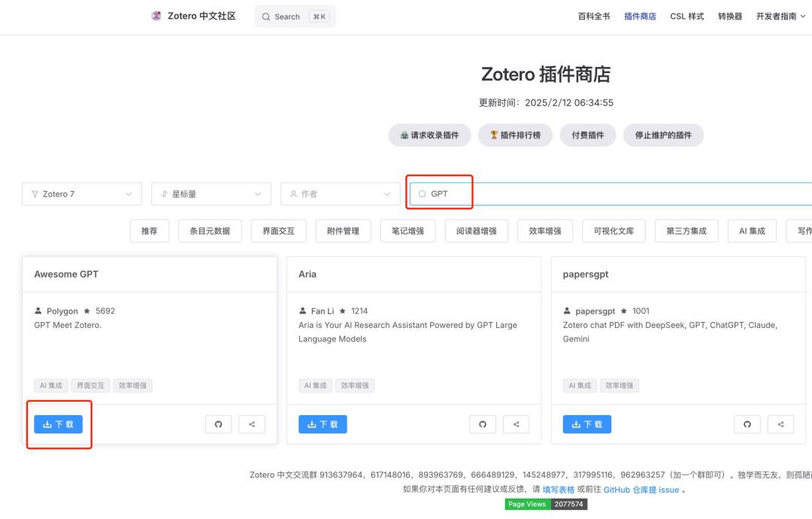Share the papersgpt plugin
This screenshot has width=812, height=519.
point(780,424)
